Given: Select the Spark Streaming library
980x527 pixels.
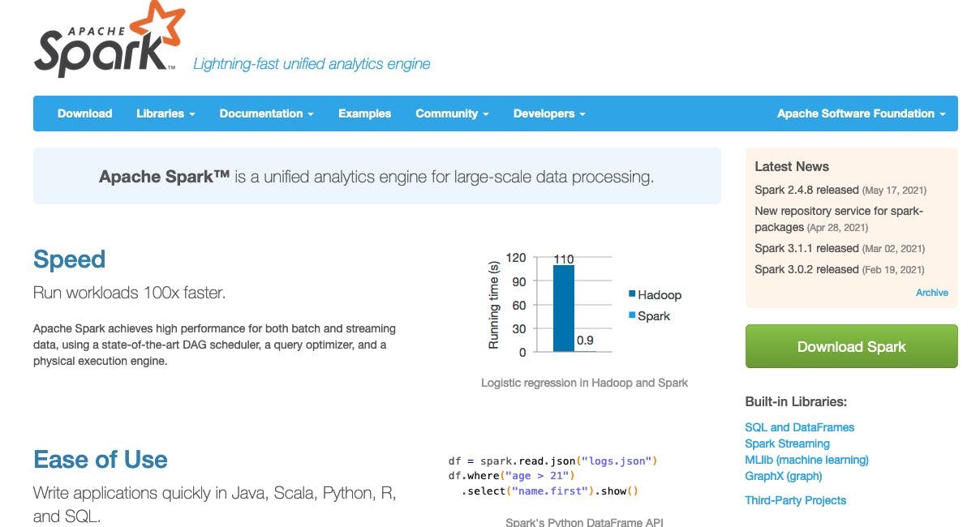Looking at the screenshot, I should (787, 443).
